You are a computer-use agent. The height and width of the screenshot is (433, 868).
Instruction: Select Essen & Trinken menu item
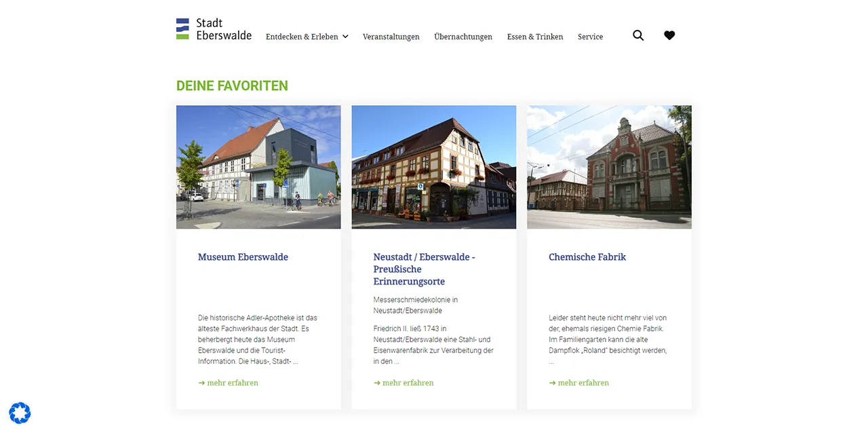535,37
